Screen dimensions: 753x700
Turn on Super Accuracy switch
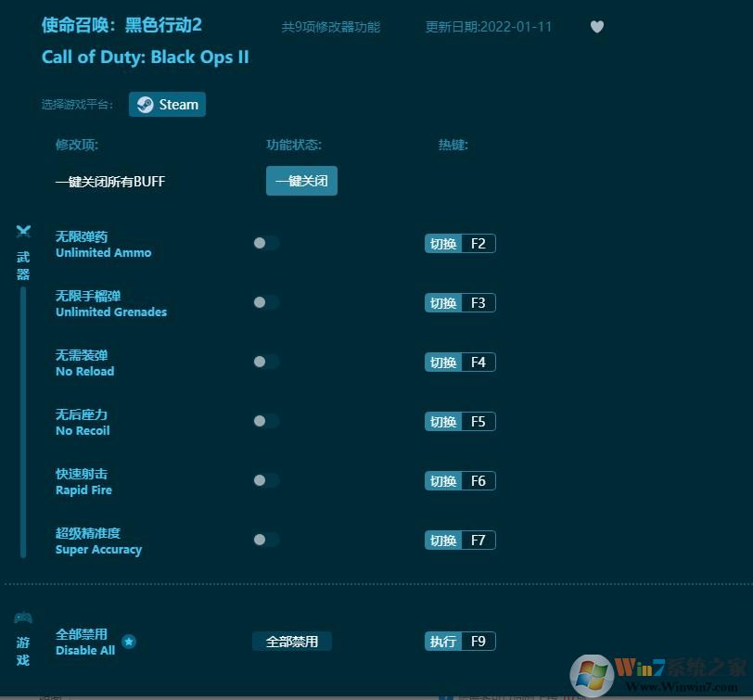tap(266, 540)
